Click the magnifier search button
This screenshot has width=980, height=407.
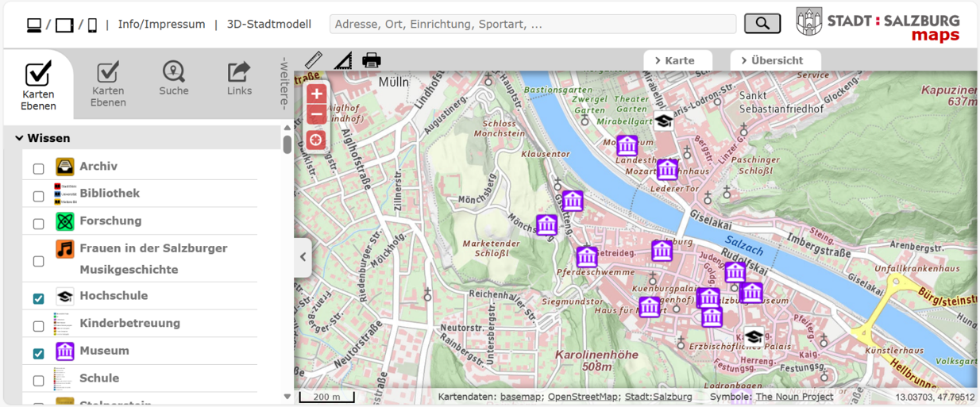(x=762, y=24)
